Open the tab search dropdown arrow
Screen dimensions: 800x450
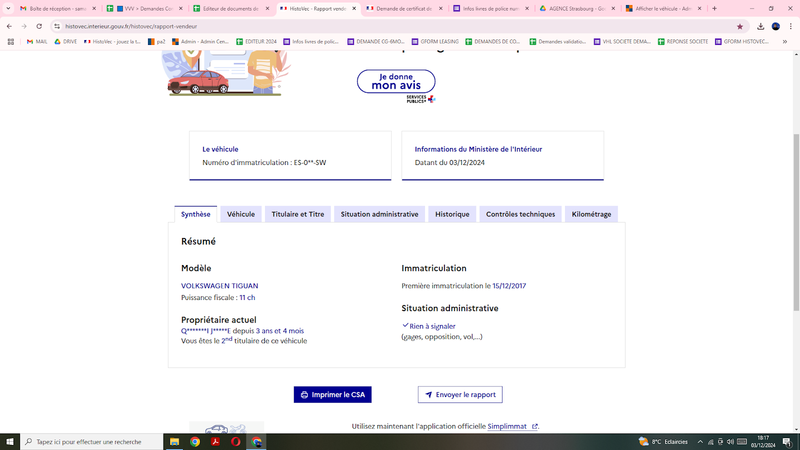(x=8, y=9)
